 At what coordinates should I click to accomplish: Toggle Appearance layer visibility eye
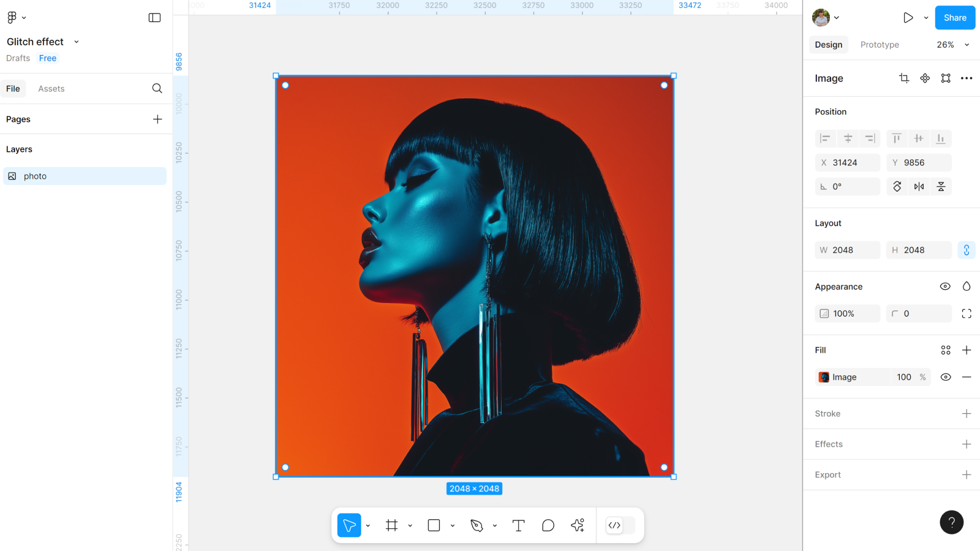pyautogui.click(x=945, y=287)
